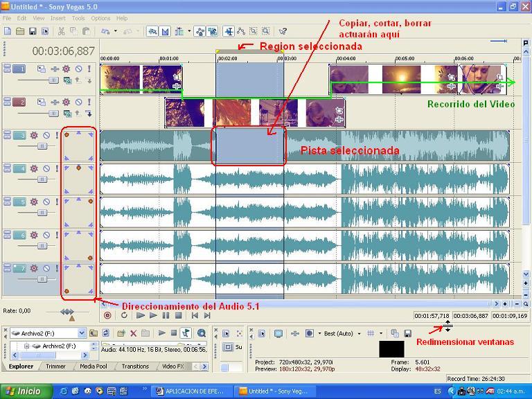Viewport: 532px width, 399px height.
Task: Click Preview on External Monitor icon
Action: (278, 333)
